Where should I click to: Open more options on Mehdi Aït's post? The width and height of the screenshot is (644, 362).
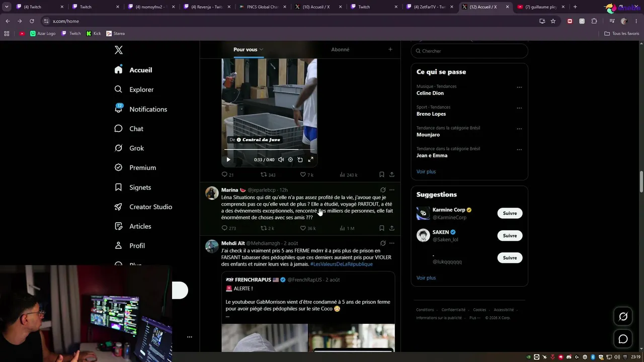[392, 243]
